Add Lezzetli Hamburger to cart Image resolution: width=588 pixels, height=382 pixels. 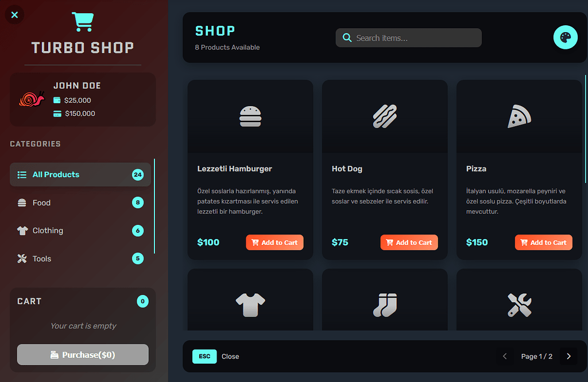tap(274, 242)
